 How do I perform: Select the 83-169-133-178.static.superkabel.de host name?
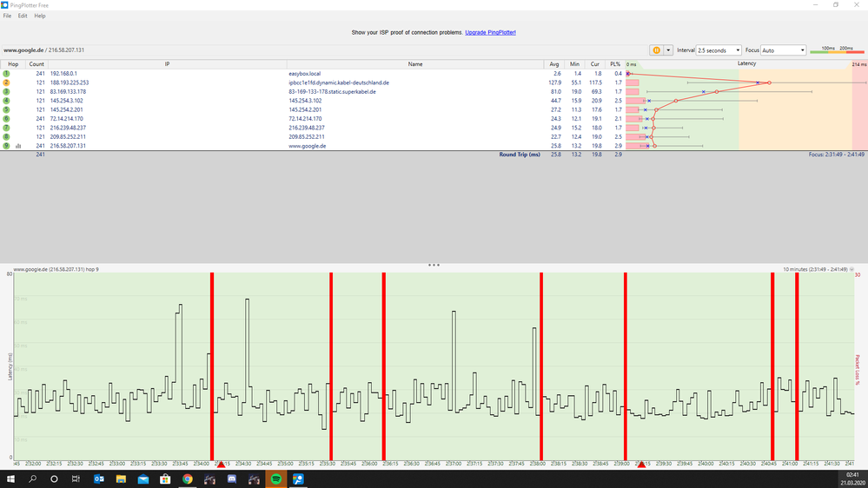(x=332, y=92)
